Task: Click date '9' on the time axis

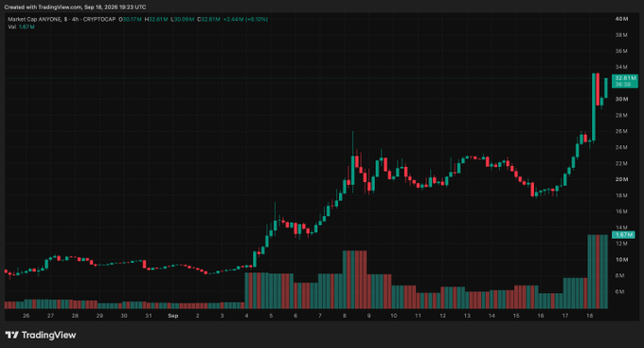Action: [x=368, y=316]
